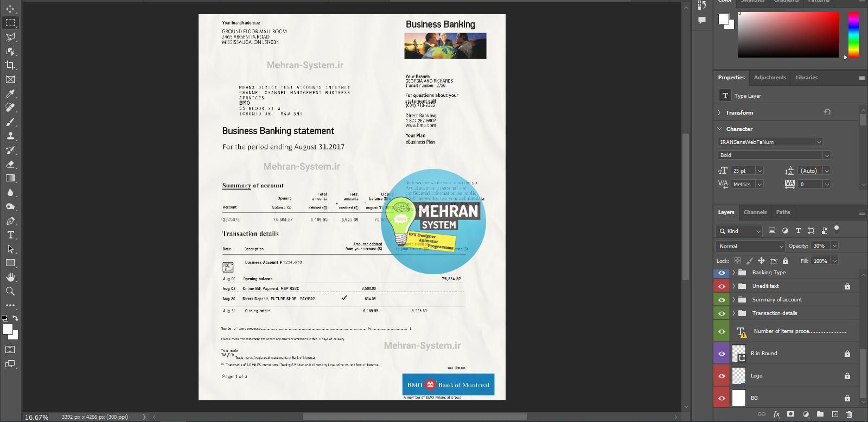Hide the Number of items text layer
Screen dimensions: 868x422
click(x=722, y=331)
